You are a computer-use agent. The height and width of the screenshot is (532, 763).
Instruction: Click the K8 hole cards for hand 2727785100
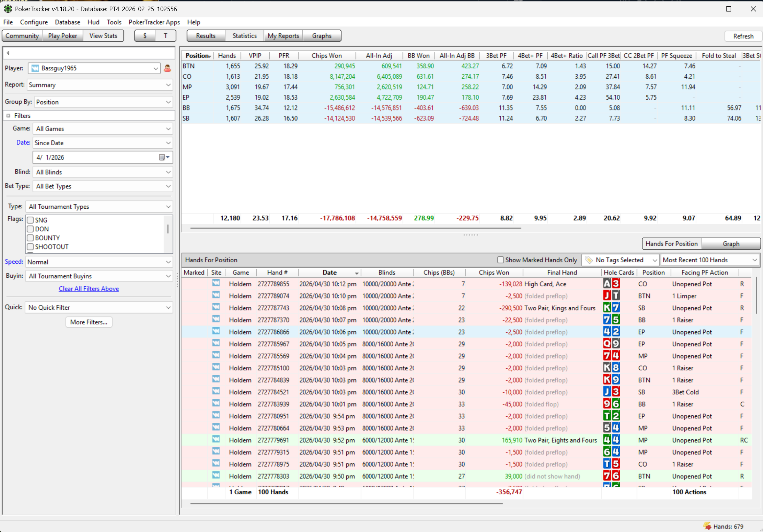[x=611, y=368]
